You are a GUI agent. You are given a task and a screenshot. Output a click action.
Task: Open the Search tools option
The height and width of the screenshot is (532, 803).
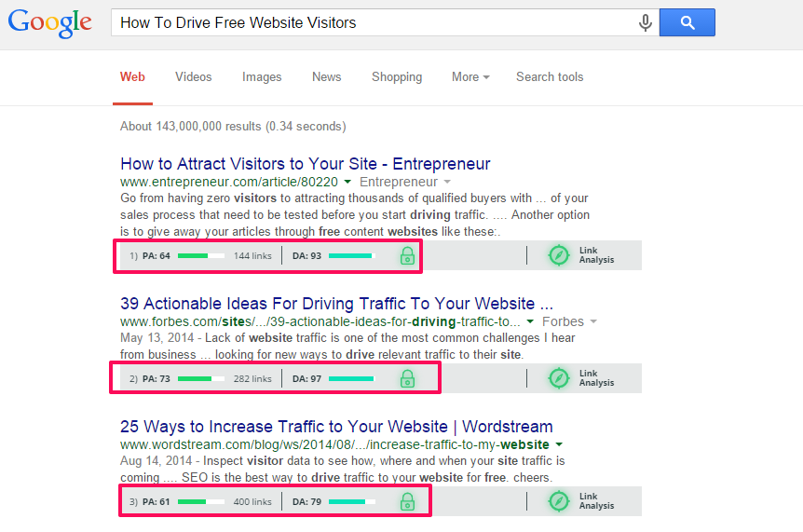pyautogui.click(x=550, y=76)
